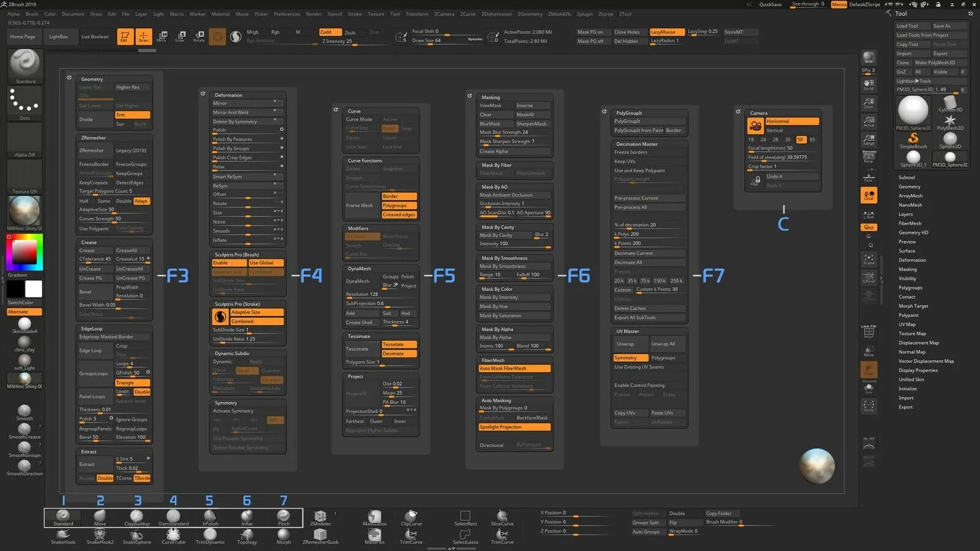Toggle Use Global in Sculptris Pro
980x551 pixels.
coord(266,263)
